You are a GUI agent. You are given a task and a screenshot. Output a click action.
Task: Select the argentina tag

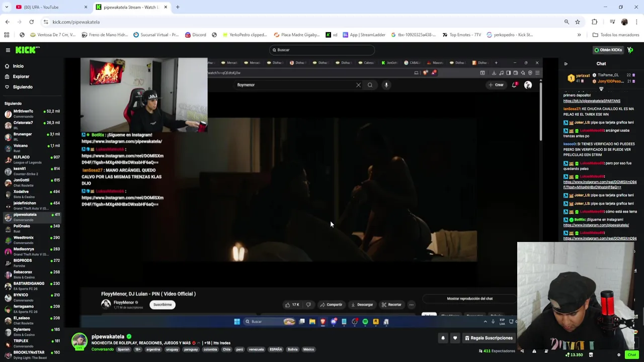(153, 349)
